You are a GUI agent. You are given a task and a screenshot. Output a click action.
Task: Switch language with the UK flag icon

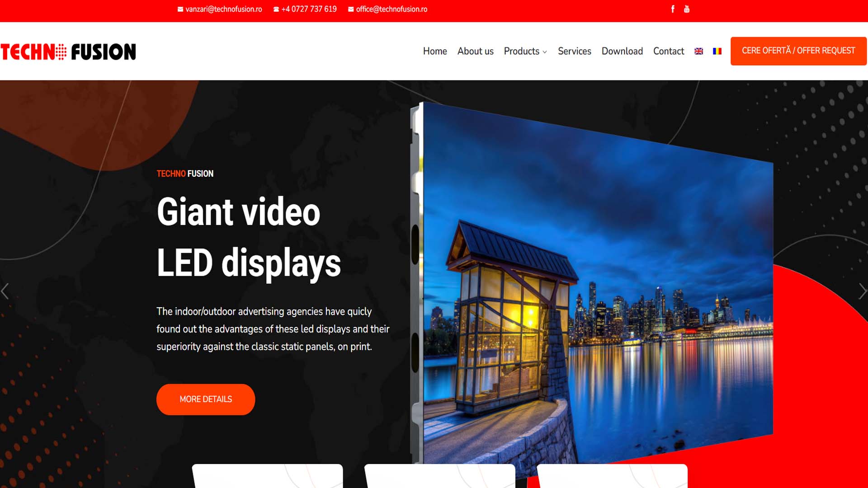point(699,51)
